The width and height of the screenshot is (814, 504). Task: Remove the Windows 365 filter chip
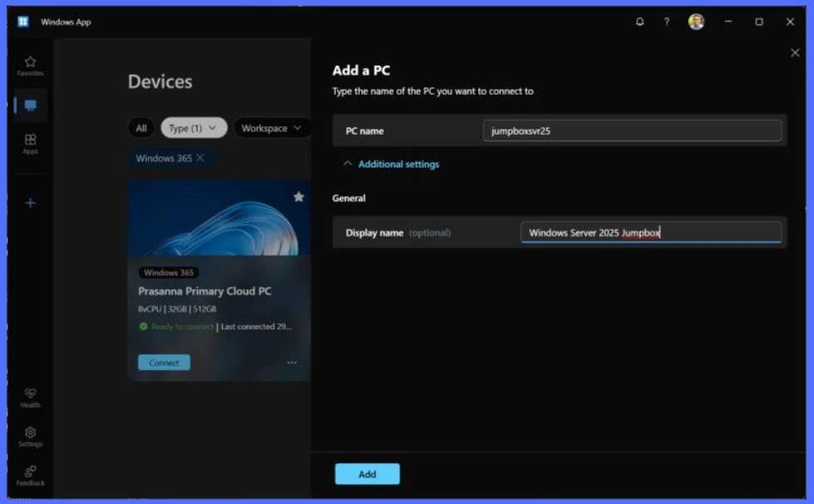coord(200,158)
